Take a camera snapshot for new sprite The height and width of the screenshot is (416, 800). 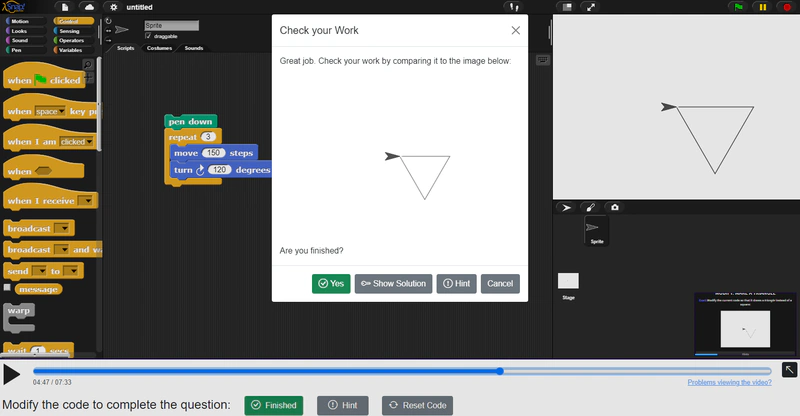click(x=615, y=207)
